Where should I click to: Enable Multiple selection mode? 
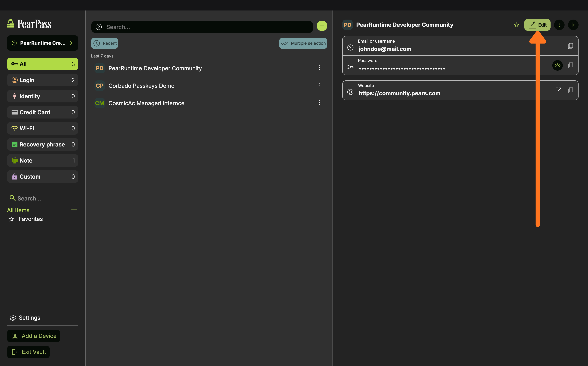[x=303, y=43]
